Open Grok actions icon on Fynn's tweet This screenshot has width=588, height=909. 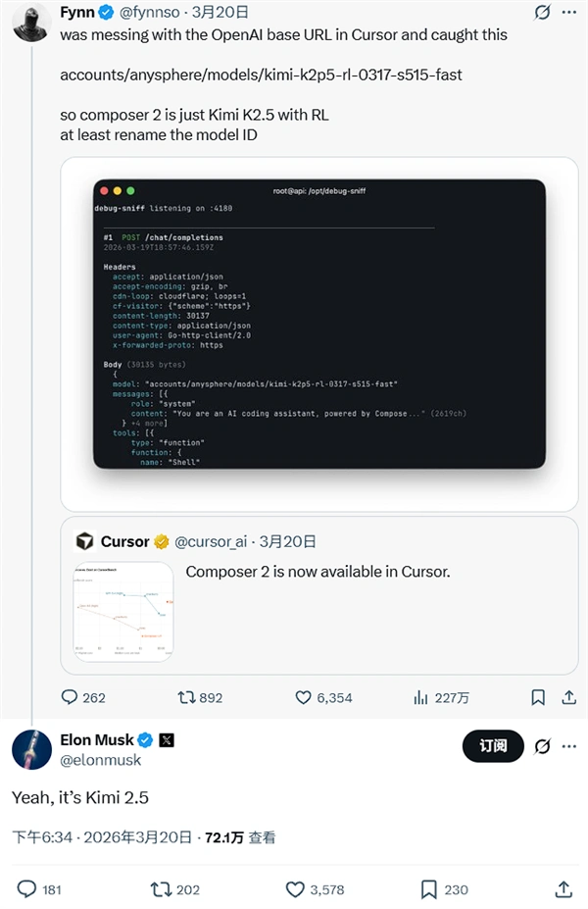542,12
